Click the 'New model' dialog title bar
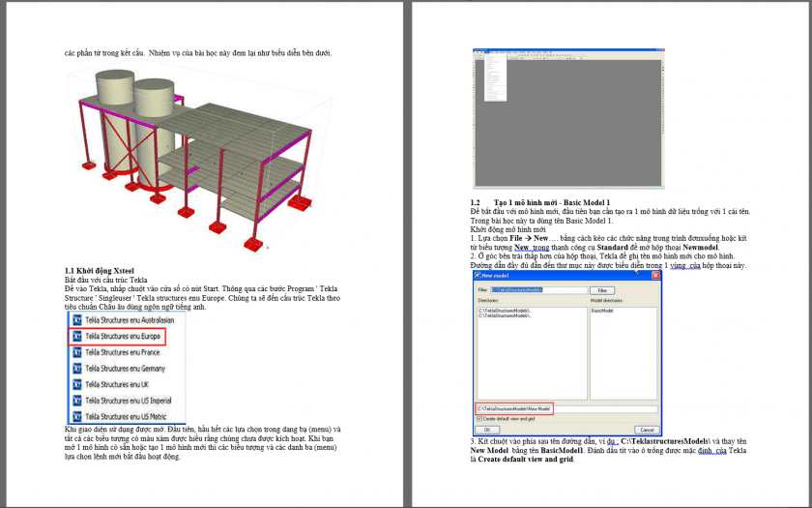 567,275
